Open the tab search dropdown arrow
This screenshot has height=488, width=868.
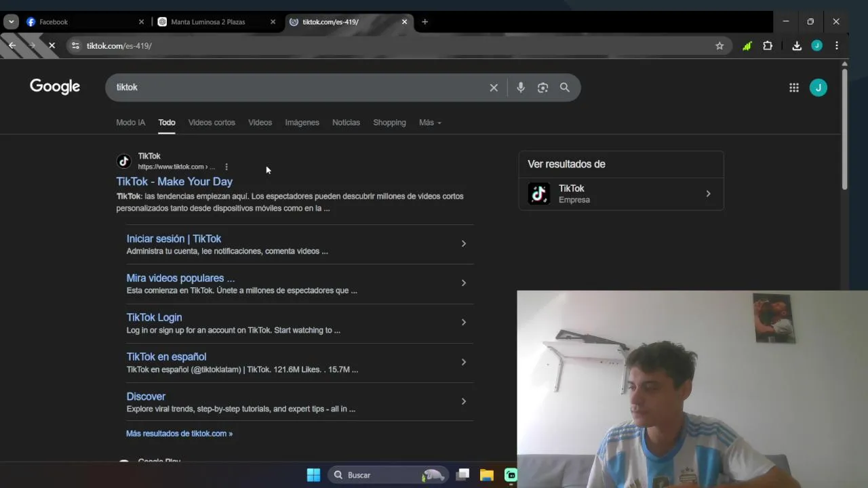click(x=11, y=22)
